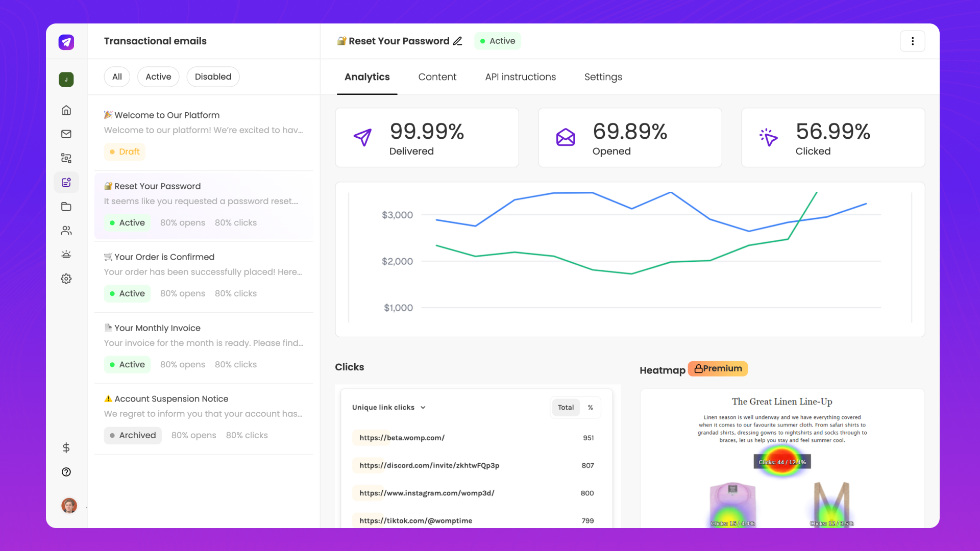Click the help/question mark sidebar icon
The height and width of the screenshot is (551, 980).
pos(66,471)
